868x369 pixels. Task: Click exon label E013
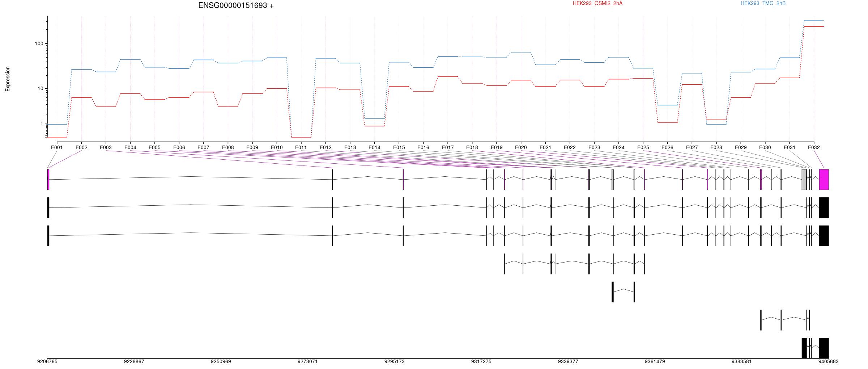[350, 147]
